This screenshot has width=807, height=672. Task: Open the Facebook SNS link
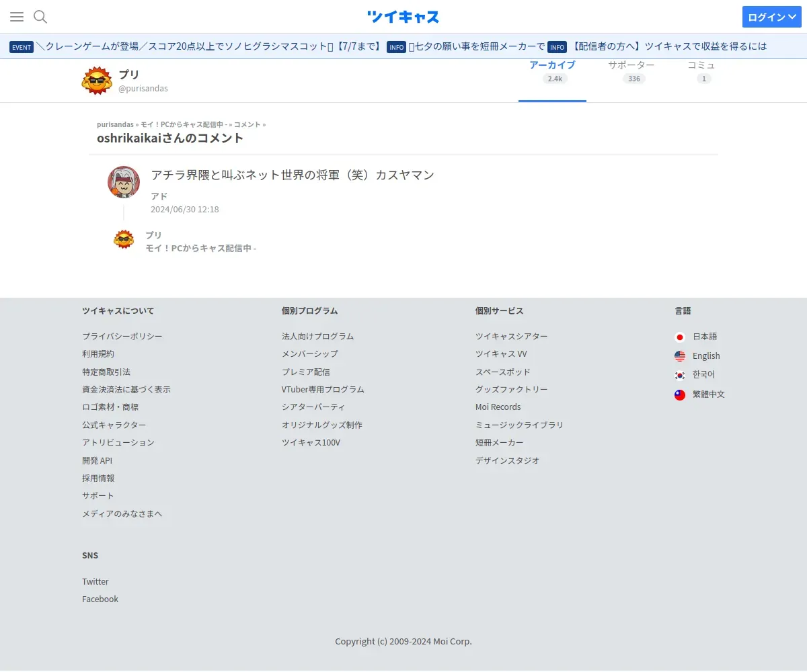(100, 599)
